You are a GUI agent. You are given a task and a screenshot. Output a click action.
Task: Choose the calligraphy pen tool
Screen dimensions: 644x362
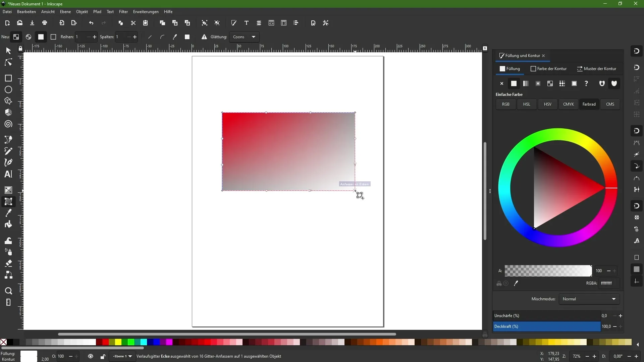(8, 163)
